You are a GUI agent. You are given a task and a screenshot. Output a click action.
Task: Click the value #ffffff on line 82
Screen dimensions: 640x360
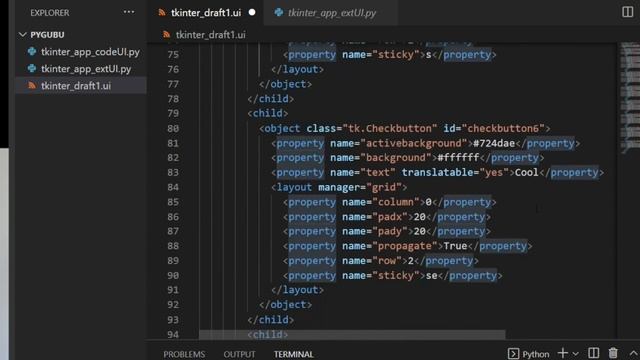pos(458,158)
